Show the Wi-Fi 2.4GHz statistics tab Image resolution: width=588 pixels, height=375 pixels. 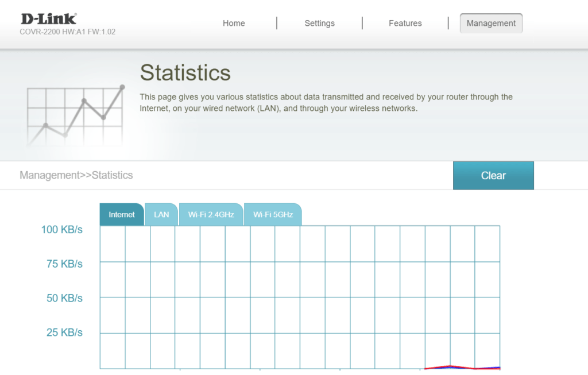211,215
